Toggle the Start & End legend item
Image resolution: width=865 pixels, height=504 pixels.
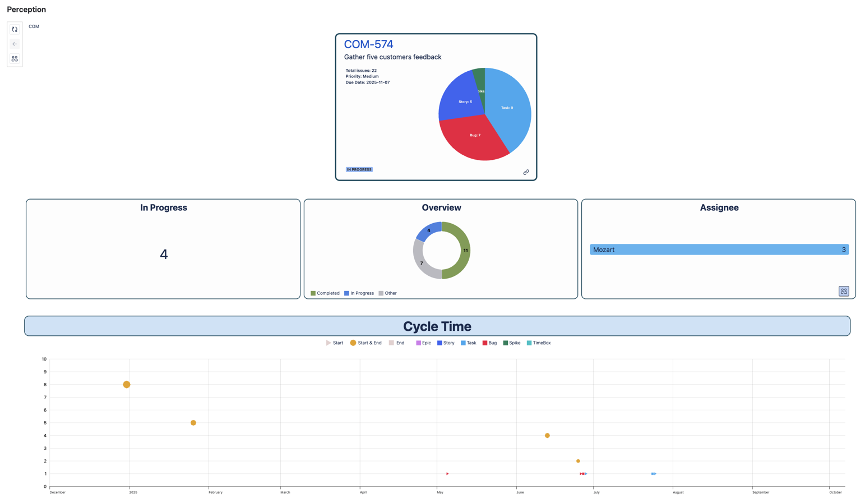click(x=366, y=343)
